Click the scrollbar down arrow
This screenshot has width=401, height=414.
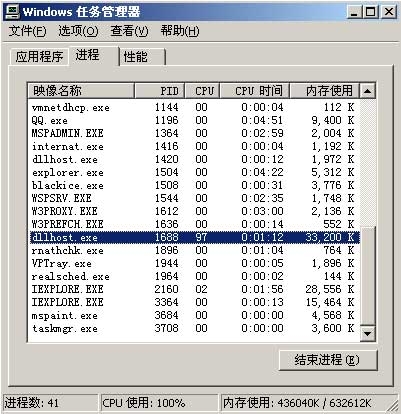point(368,333)
